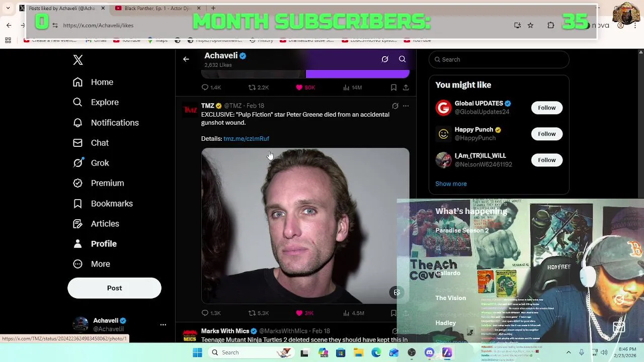Screen dimensions: 644x362
Task: Go back using the arrow beside Achaveli
Action: pyautogui.click(x=186, y=59)
